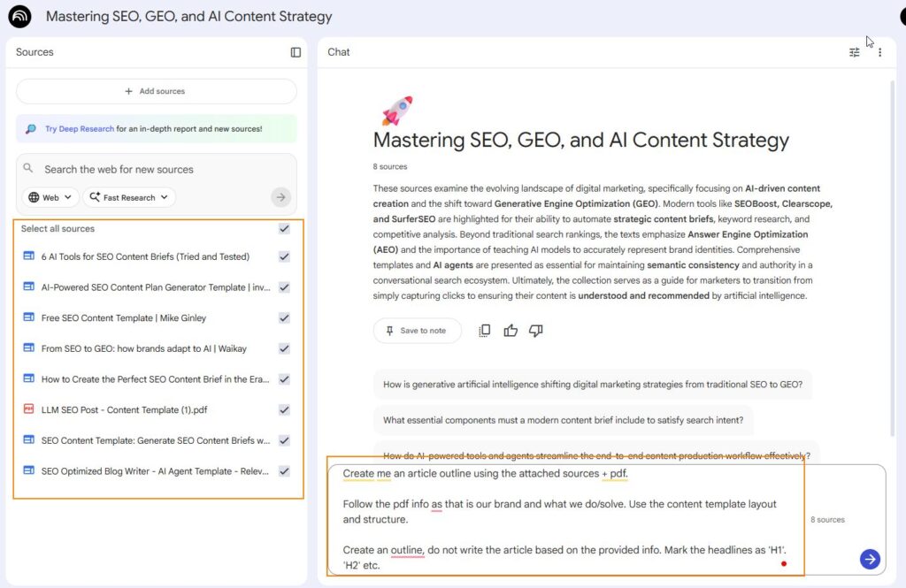This screenshot has width=906, height=588.
Task: Submit the web source search arrow
Action: tap(281, 197)
